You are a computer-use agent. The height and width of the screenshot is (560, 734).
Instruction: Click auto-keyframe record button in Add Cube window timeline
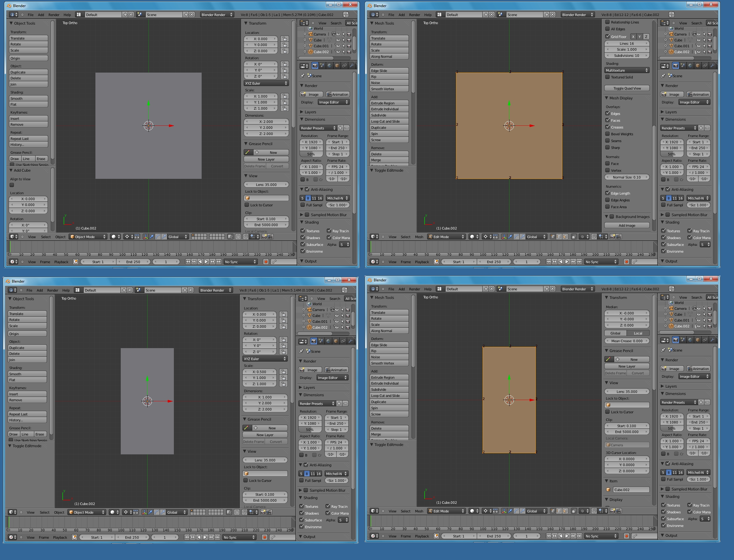coord(266,262)
